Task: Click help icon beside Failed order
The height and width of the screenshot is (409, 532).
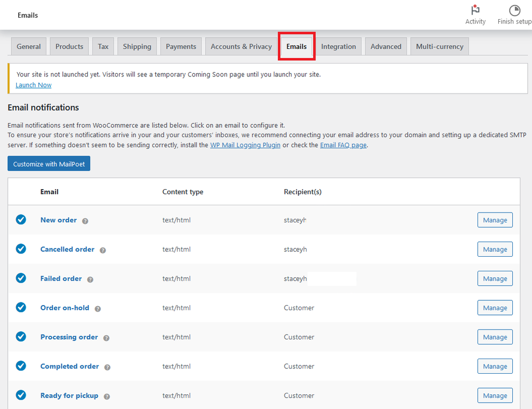Action: (x=90, y=279)
